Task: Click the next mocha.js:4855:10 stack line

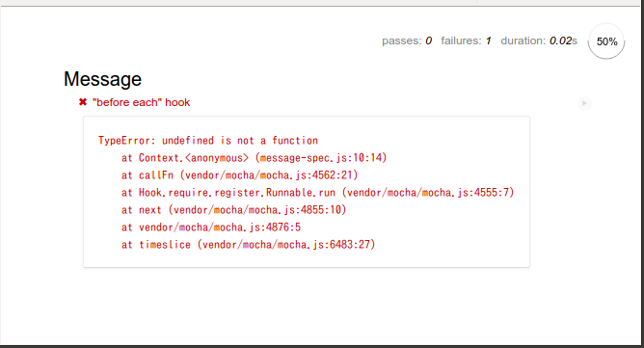Action: coord(234,210)
